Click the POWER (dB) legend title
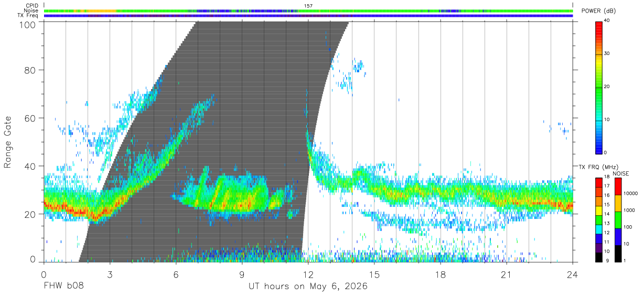The width and height of the screenshot is (644, 297). coord(599,11)
